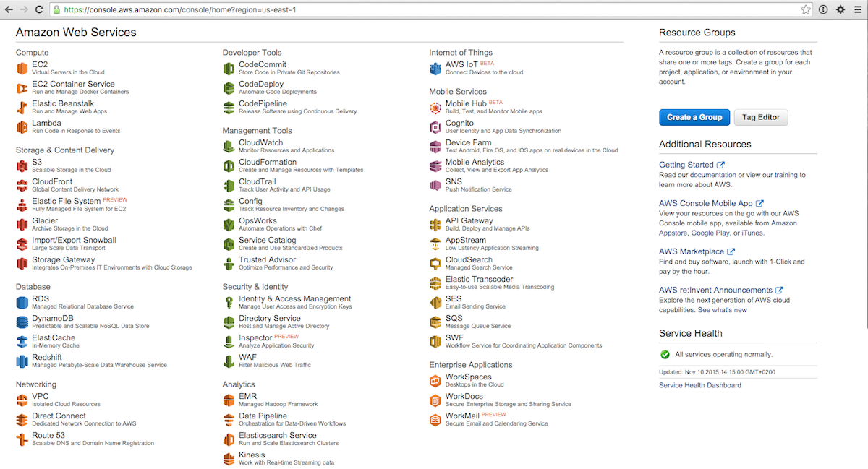Select the Redshift icon
The image size is (868, 469).
pos(22,361)
